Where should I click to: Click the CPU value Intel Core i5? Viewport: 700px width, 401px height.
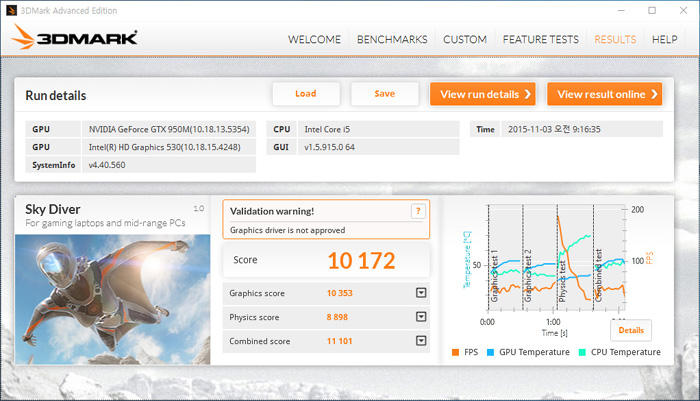click(379, 129)
